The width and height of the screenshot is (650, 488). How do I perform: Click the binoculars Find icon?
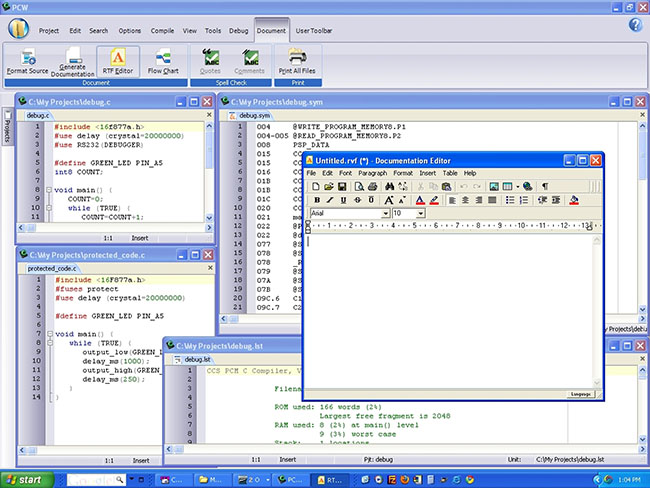pyautogui.click(x=390, y=187)
